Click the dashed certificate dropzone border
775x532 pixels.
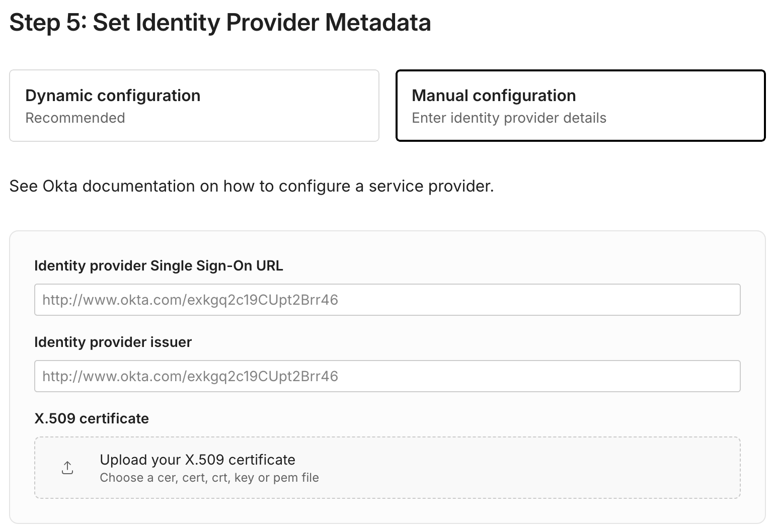(x=387, y=437)
